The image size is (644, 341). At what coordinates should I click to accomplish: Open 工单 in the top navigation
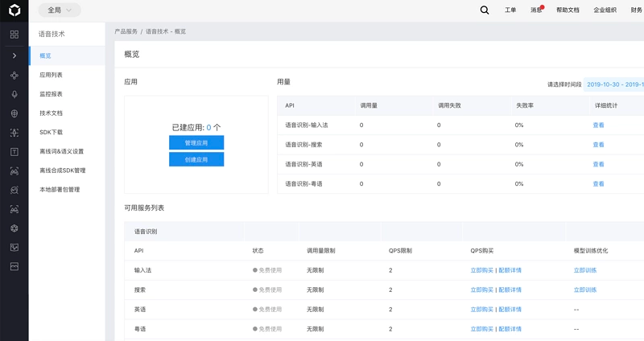[x=510, y=10]
